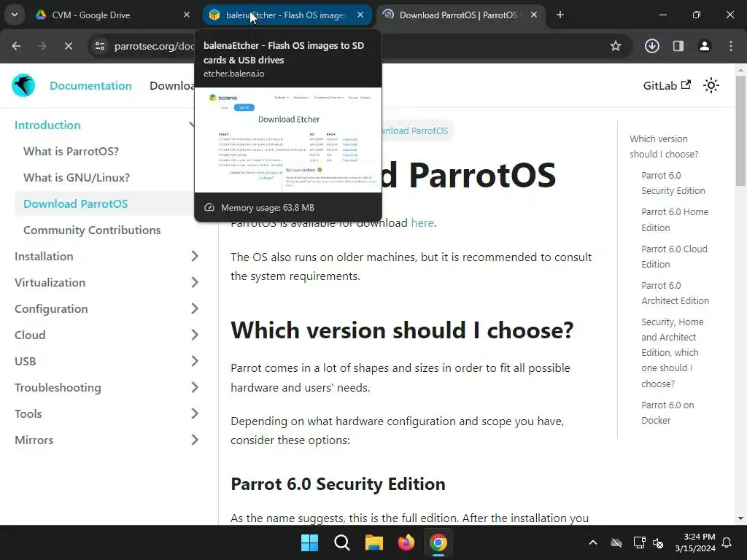Viewport: 747px width, 560px height.
Task: Open the Chrome profile avatar
Action: [x=705, y=46]
